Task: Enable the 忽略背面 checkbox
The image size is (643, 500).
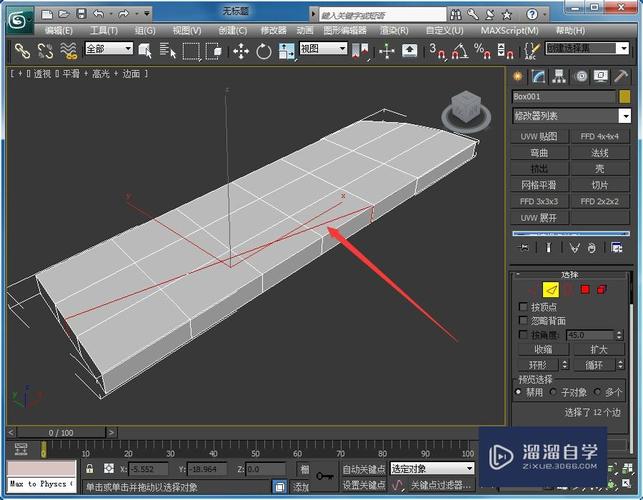Action: pos(523,320)
